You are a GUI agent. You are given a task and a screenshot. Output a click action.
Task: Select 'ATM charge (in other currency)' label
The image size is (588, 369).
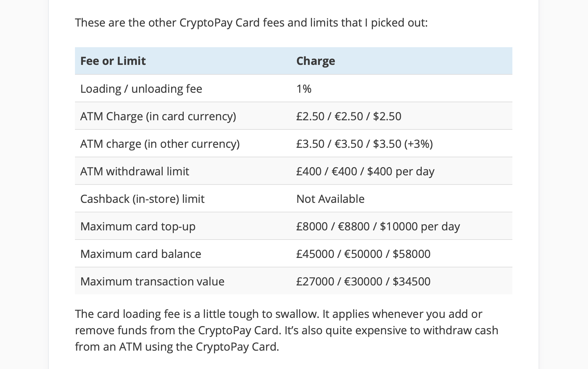coord(160,144)
